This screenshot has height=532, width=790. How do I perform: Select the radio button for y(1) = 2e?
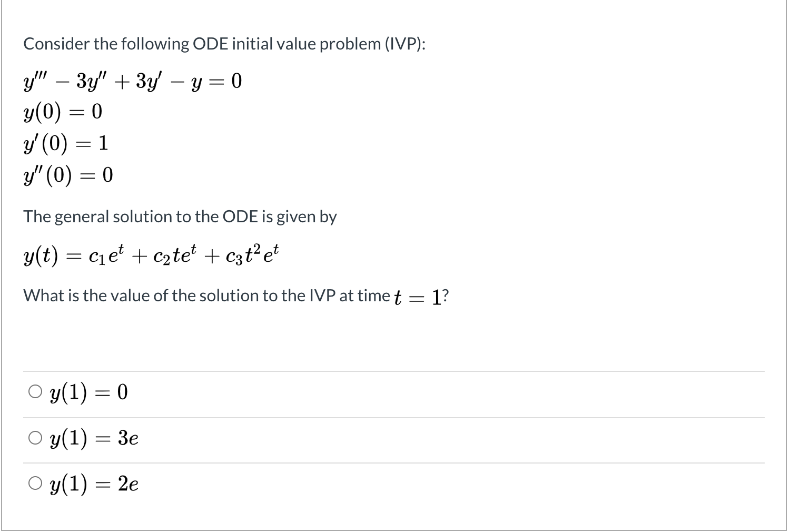[x=35, y=483]
